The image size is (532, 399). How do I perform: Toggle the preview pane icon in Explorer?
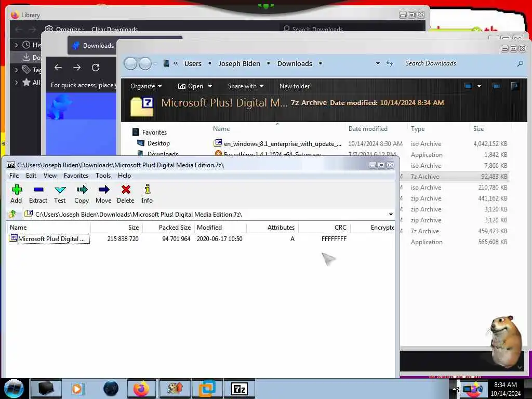point(496,86)
